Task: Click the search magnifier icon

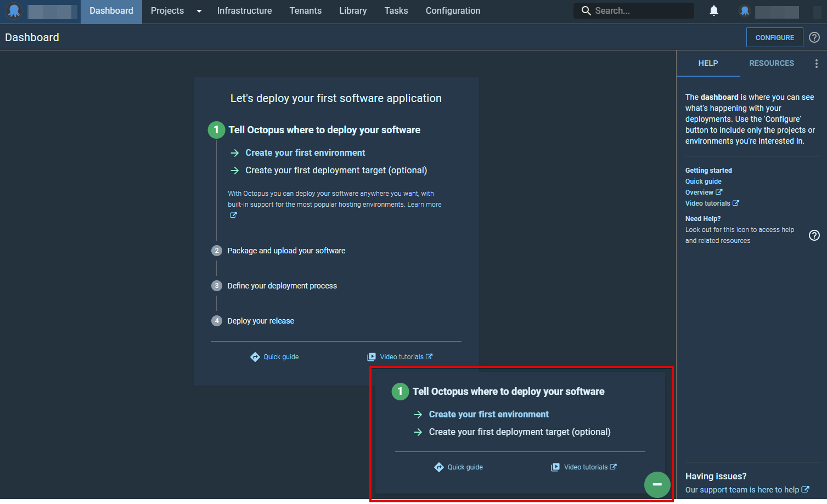Action: tap(586, 11)
